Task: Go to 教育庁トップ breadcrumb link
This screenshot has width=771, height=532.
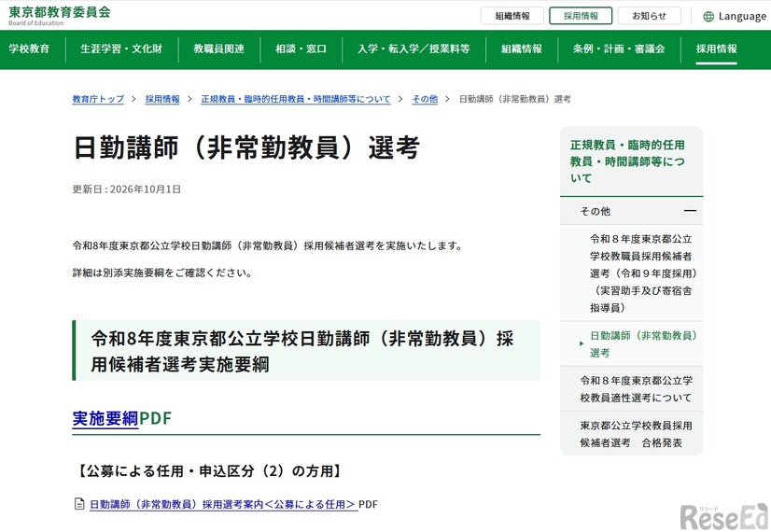Action: coord(98,99)
